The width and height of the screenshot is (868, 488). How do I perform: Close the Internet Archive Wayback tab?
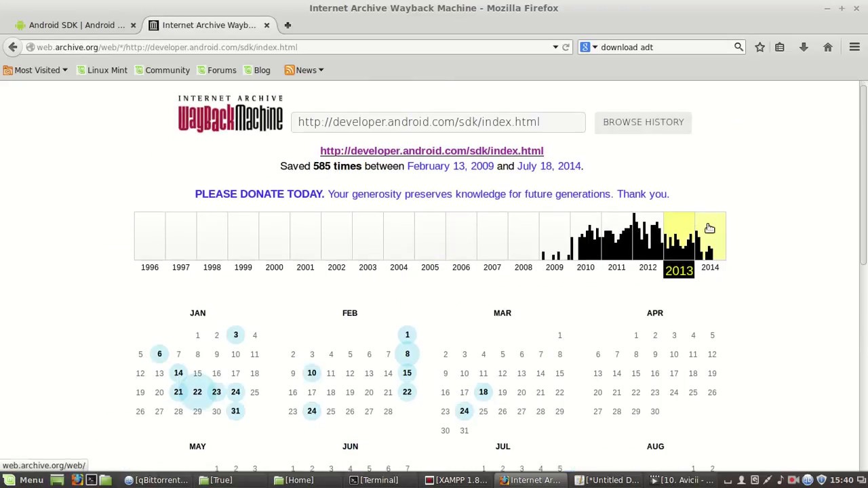point(267,25)
